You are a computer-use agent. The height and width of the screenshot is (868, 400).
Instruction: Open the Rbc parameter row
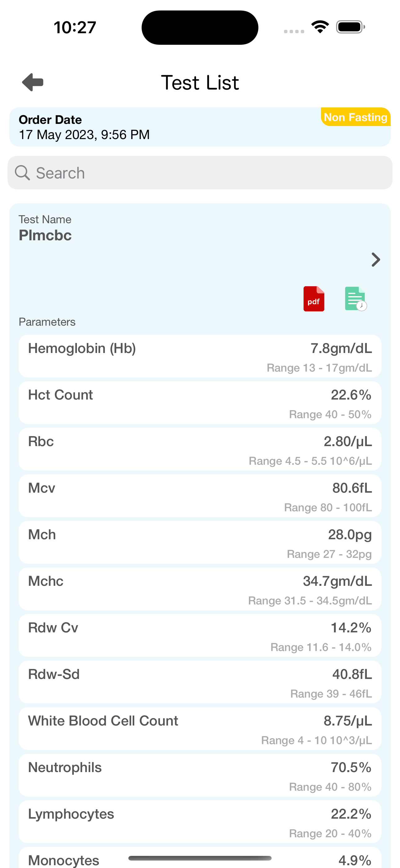coord(200,449)
